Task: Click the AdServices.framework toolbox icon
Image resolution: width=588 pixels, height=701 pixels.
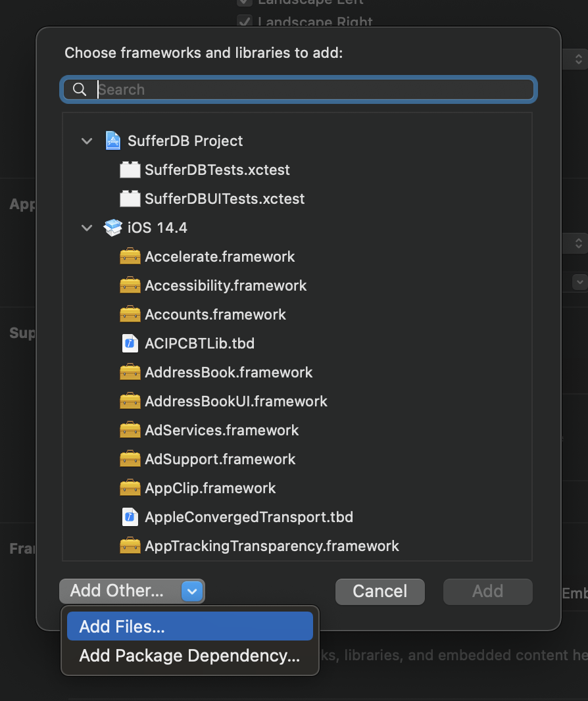Action: click(130, 430)
